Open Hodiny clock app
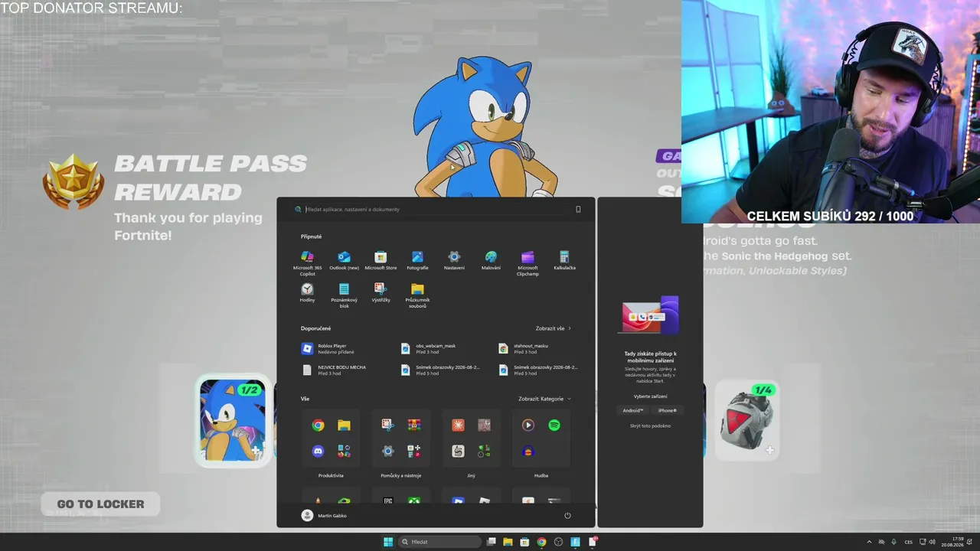The width and height of the screenshot is (980, 551). coord(307,292)
